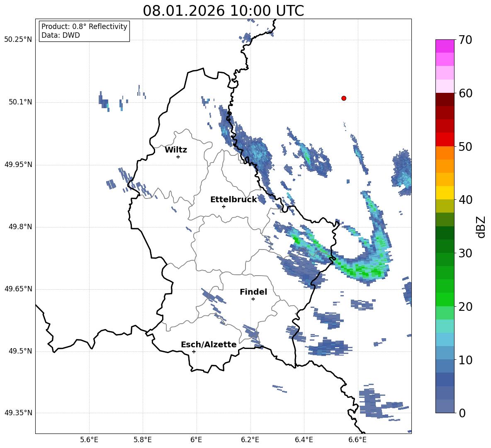Click the latitude label 49.5°N

click(20, 351)
